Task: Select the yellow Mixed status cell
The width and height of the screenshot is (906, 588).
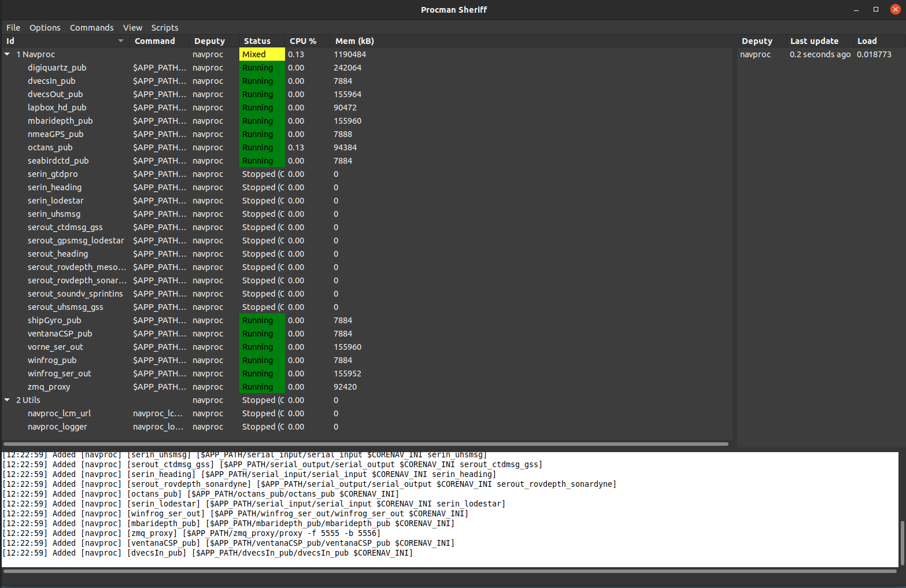Action: [x=262, y=54]
